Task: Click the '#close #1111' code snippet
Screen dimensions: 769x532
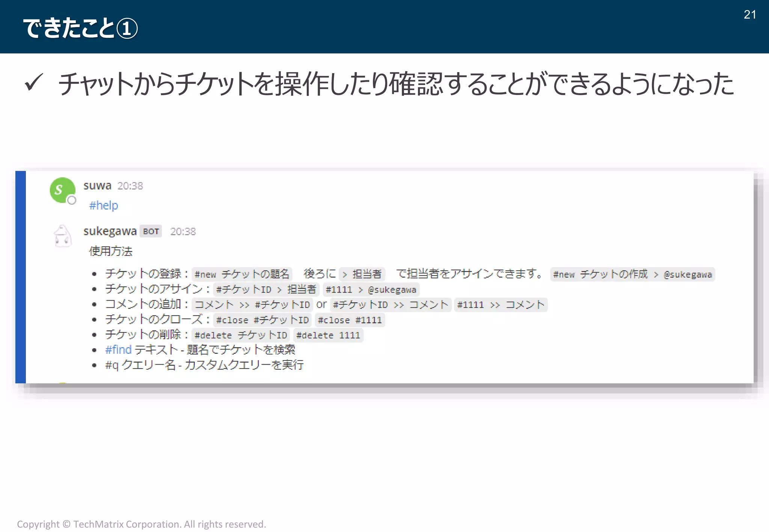Action: [350, 320]
